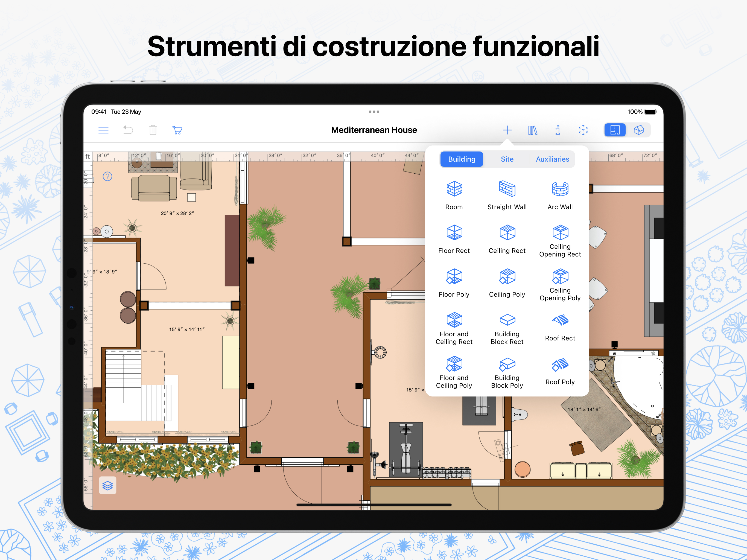Click the undo arrow button

coord(128,130)
